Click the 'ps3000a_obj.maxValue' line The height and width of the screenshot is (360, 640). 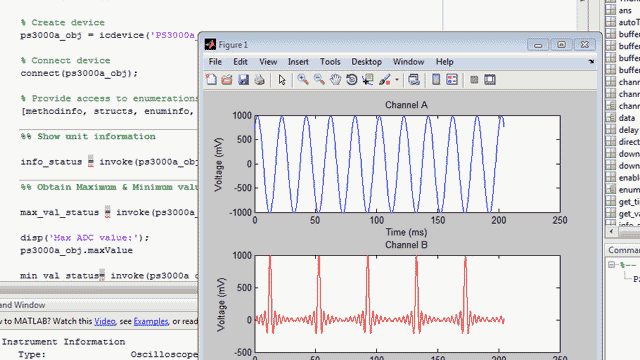click(76, 251)
